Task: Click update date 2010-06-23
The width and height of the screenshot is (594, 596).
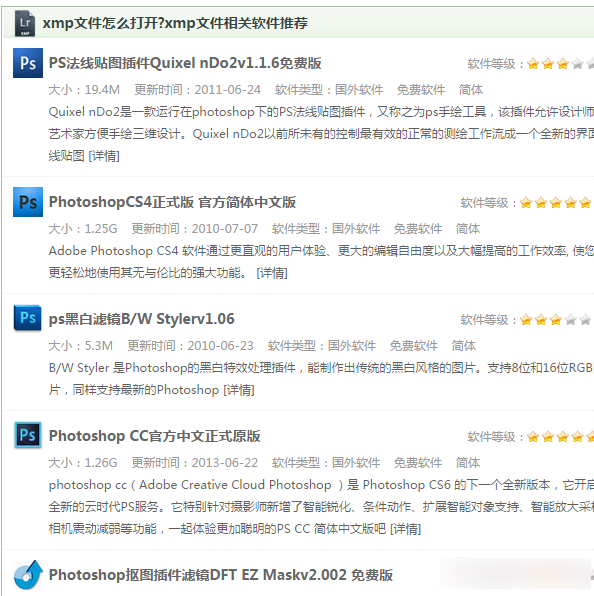Action: point(220,346)
